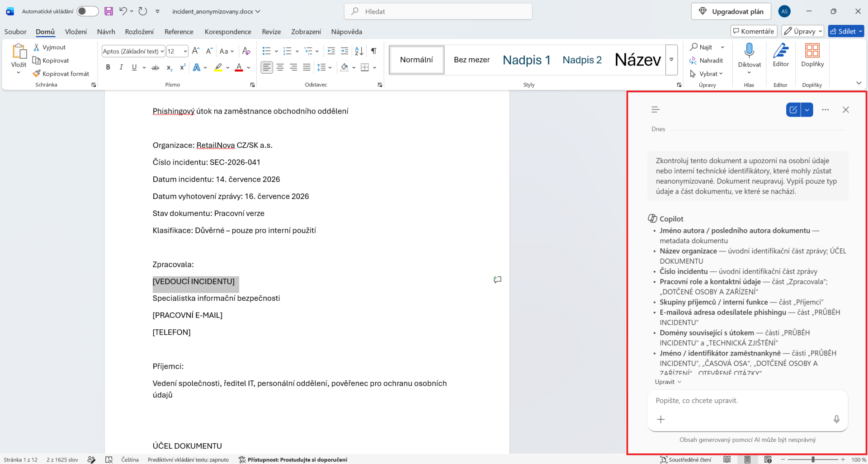This screenshot has height=464, width=868.
Task: Click the Copilot prompt input field
Action: (747, 401)
